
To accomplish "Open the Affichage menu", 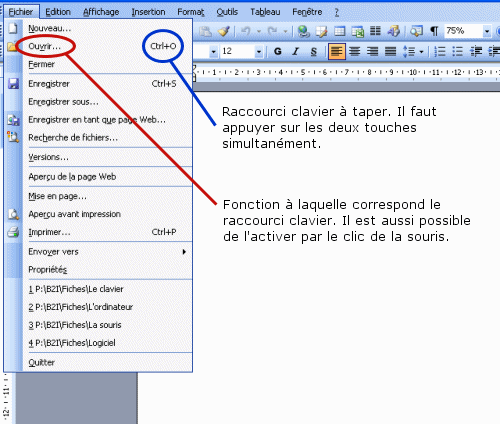I will (101, 12).
